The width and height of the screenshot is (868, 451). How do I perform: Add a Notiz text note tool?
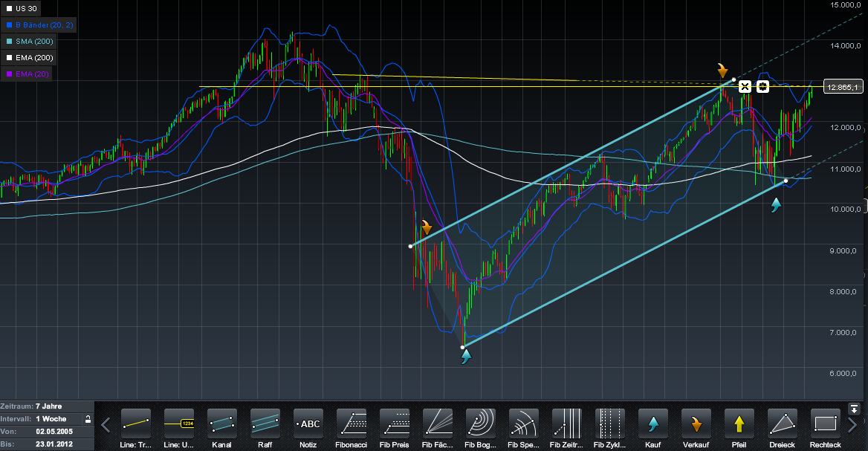tap(308, 424)
